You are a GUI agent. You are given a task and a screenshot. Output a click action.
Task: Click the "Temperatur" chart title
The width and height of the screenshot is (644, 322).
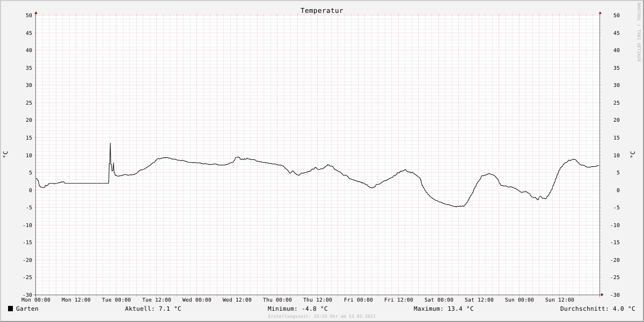322,11
